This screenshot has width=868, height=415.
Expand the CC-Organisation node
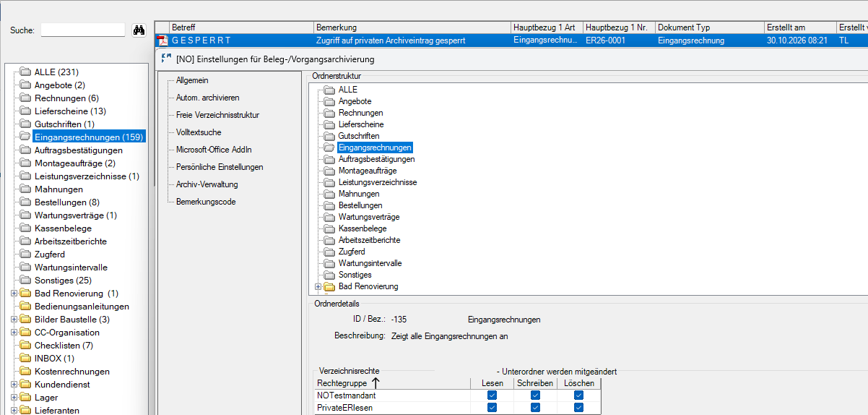(14, 333)
